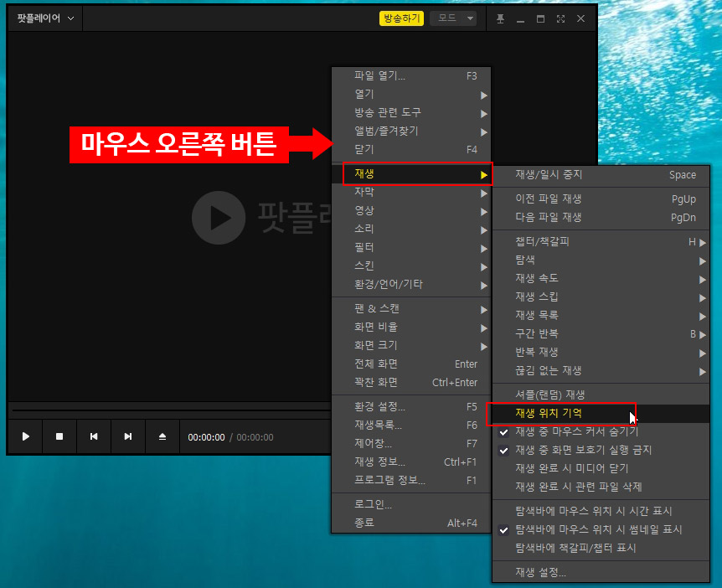Click the large play logo in the video area
The height and width of the screenshot is (588, 722).
[x=219, y=217]
